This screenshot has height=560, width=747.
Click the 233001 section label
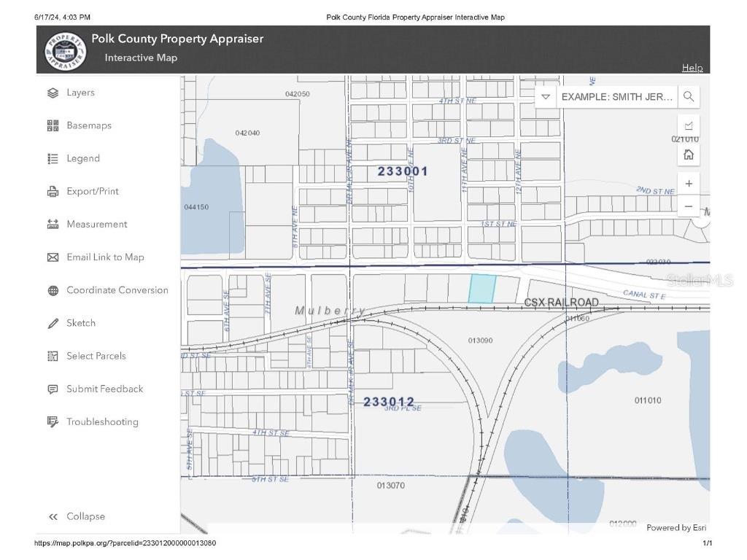click(403, 171)
